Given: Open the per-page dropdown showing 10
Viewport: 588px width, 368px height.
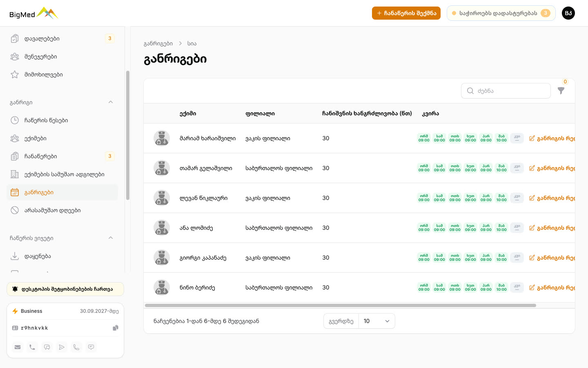Looking at the screenshot, I should 376,321.
